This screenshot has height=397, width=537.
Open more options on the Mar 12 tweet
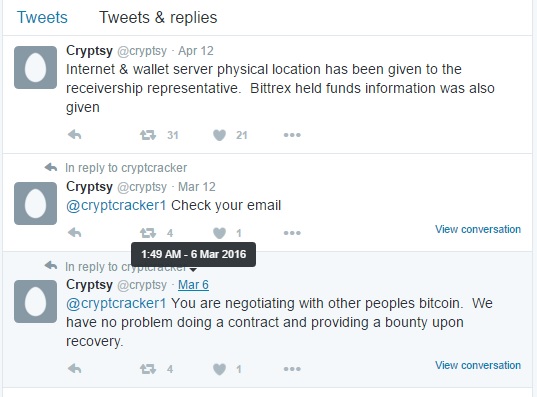coord(292,233)
